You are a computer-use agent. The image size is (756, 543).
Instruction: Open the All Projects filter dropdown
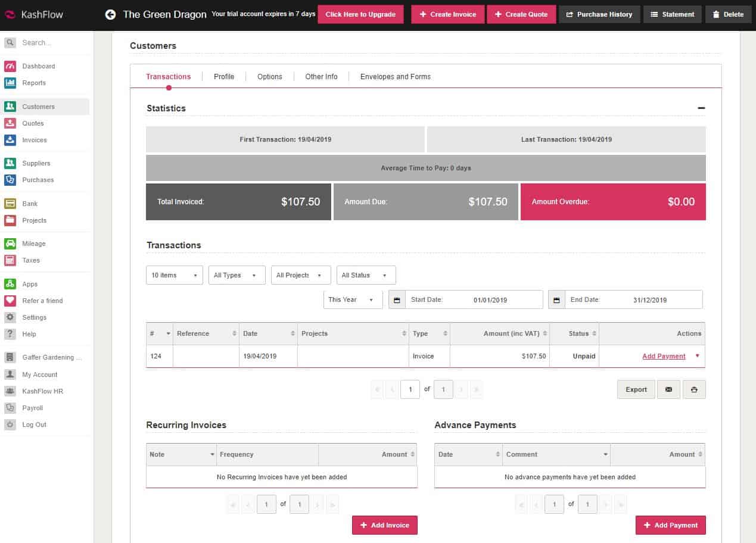(301, 275)
